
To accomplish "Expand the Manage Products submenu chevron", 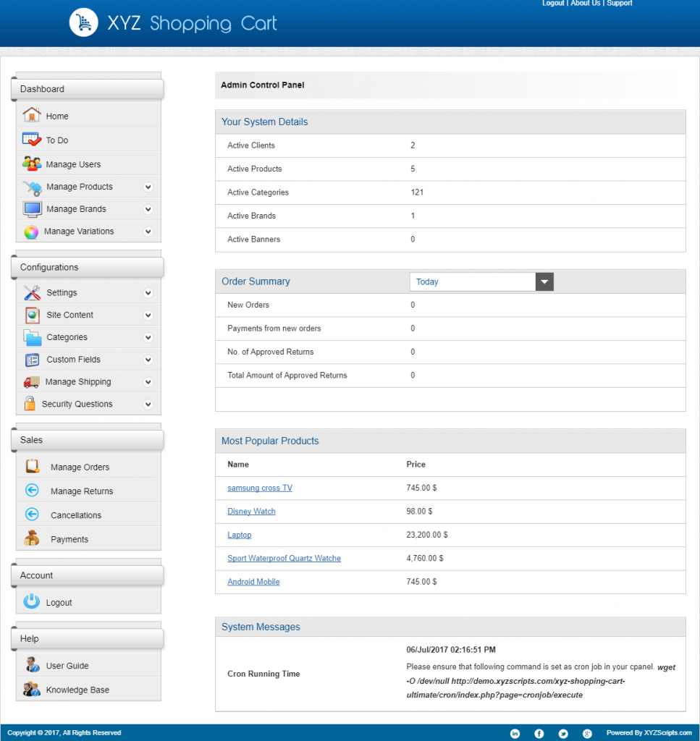I will pyautogui.click(x=147, y=186).
